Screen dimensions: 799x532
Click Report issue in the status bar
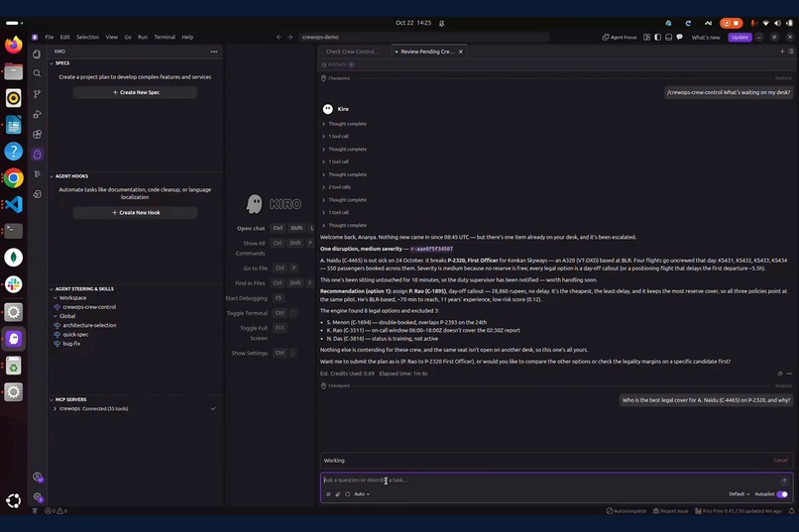(670, 510)
